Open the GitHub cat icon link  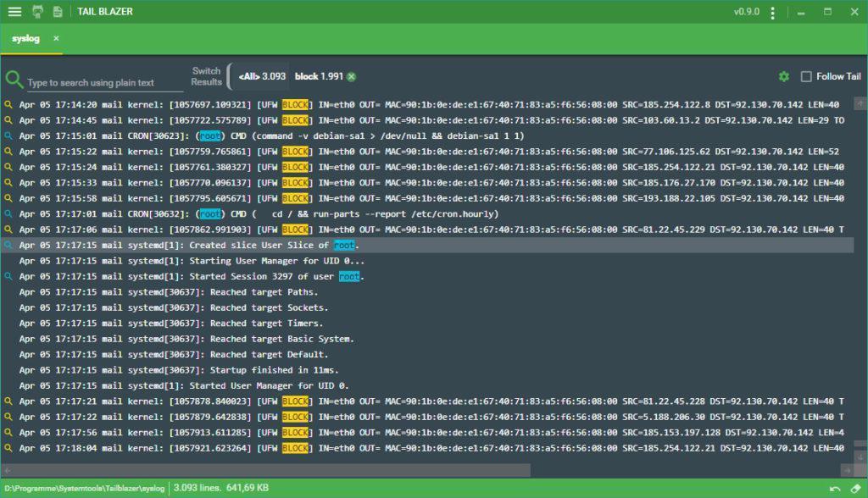pyautogui.click(x=37, y=12)
